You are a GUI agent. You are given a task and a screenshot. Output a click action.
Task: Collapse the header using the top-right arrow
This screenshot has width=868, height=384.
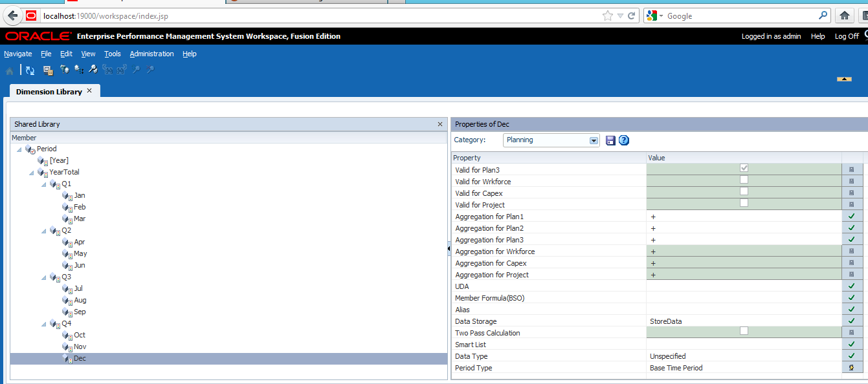(x=844, y=79)
